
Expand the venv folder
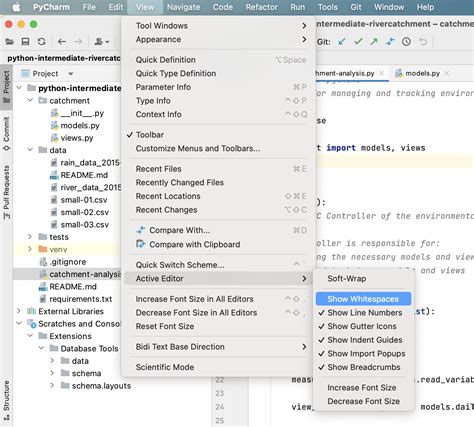point(30,249)
